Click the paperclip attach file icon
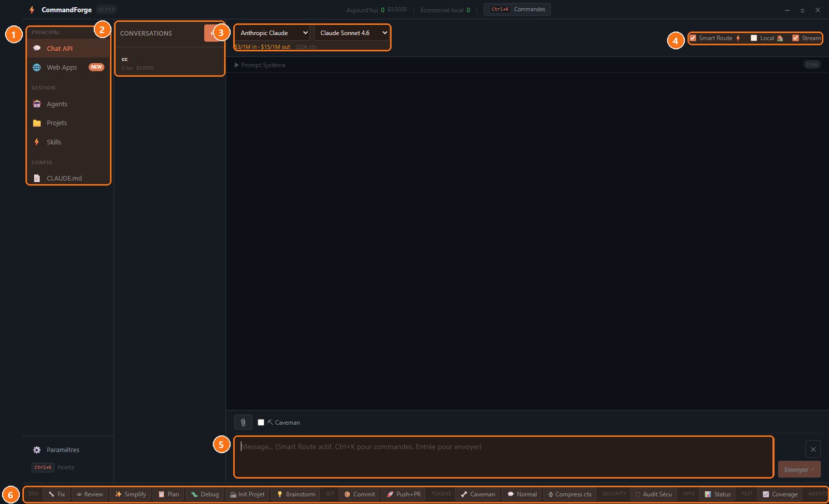This screenshot has width=829, height=504. (x=243, y=422)
